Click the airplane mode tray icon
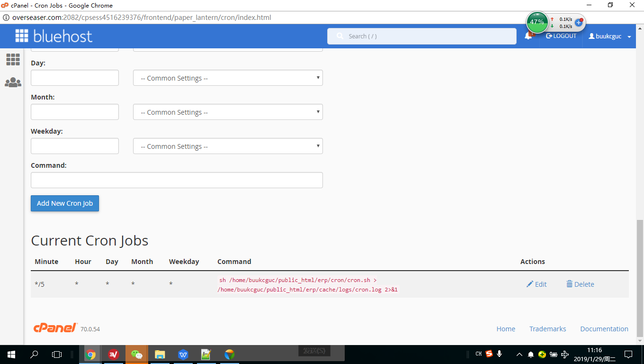Image resolution: width=644 pixels, height=364 pixels. (565, 354)
